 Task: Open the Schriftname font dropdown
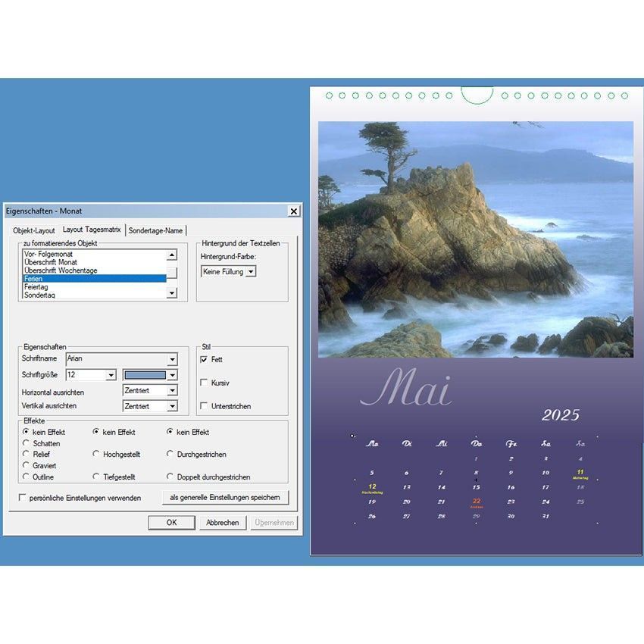point(172,359)
